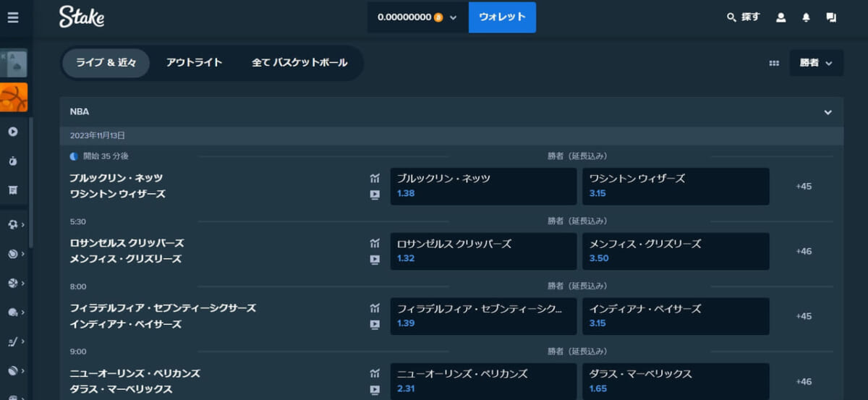Open stats chart icon for Pelicans vs Mavericks
This screenshot has width=868, height=400.
click(375, 373)
